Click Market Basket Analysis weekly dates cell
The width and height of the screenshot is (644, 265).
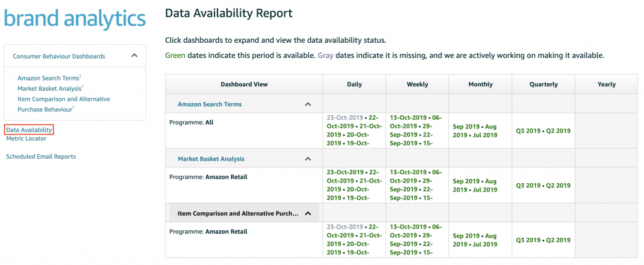click(x=418, y=185)
